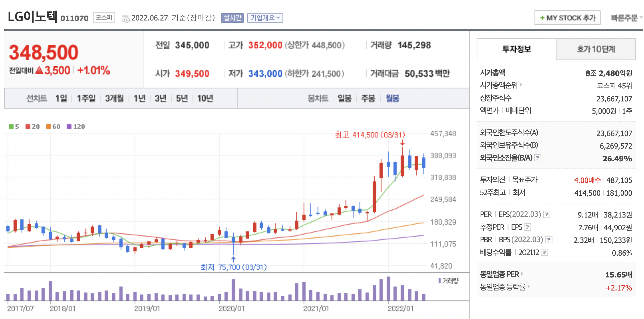Click the 동일업종 등락률 value +2.17%
The width and height of the screenshot is (644, 319).
click(619, 288)
